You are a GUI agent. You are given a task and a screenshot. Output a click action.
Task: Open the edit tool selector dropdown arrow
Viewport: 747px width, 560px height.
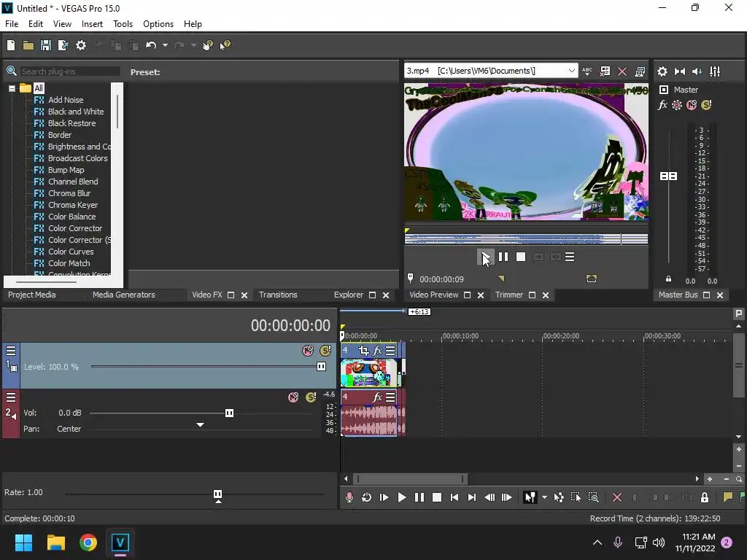pos(544,497)
